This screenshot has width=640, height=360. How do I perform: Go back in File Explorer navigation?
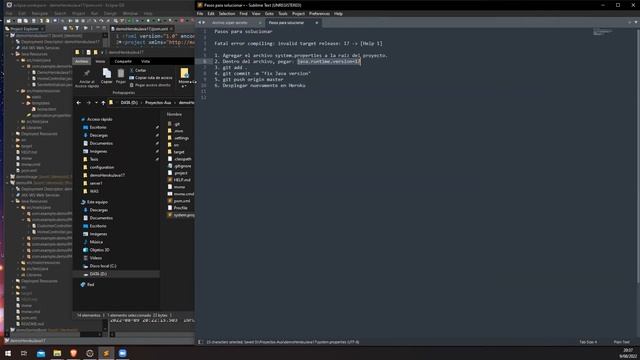click(79, 103)
